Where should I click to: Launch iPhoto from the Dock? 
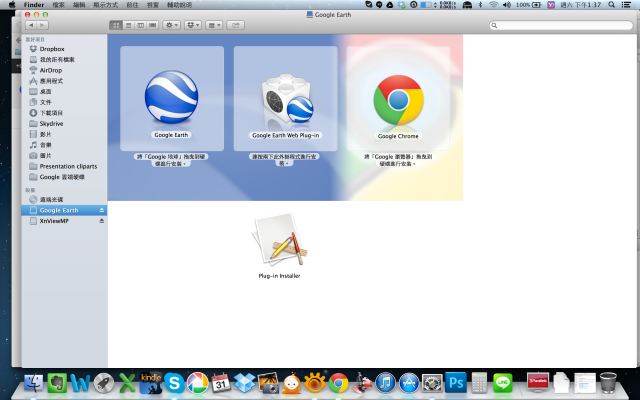point(268,383)
